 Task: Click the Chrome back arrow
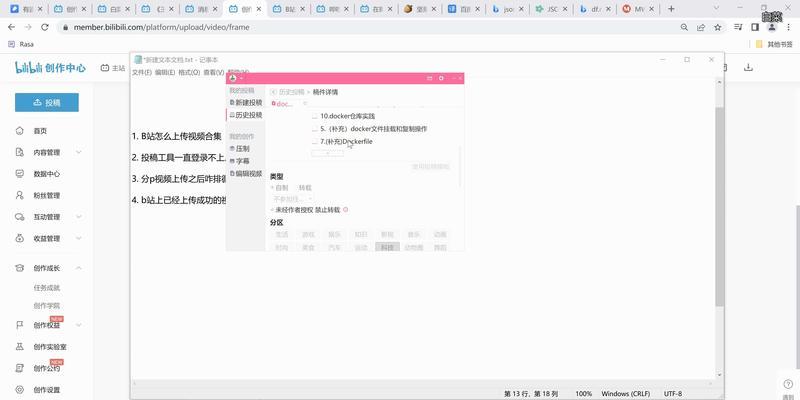[x=11, y=27]
